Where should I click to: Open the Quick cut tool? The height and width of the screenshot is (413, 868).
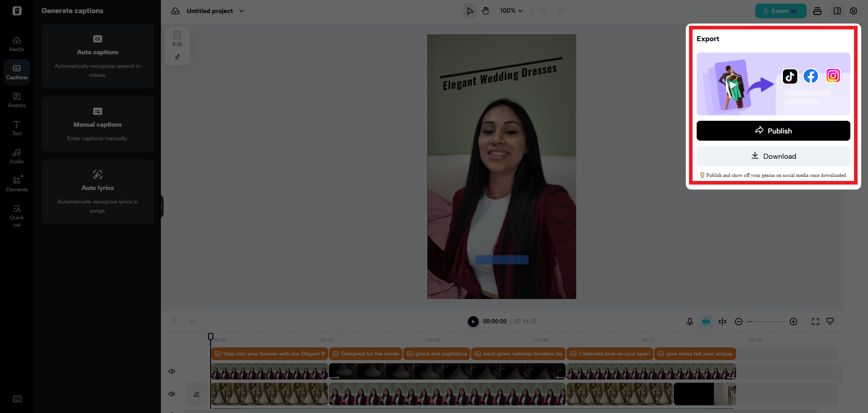16,216
